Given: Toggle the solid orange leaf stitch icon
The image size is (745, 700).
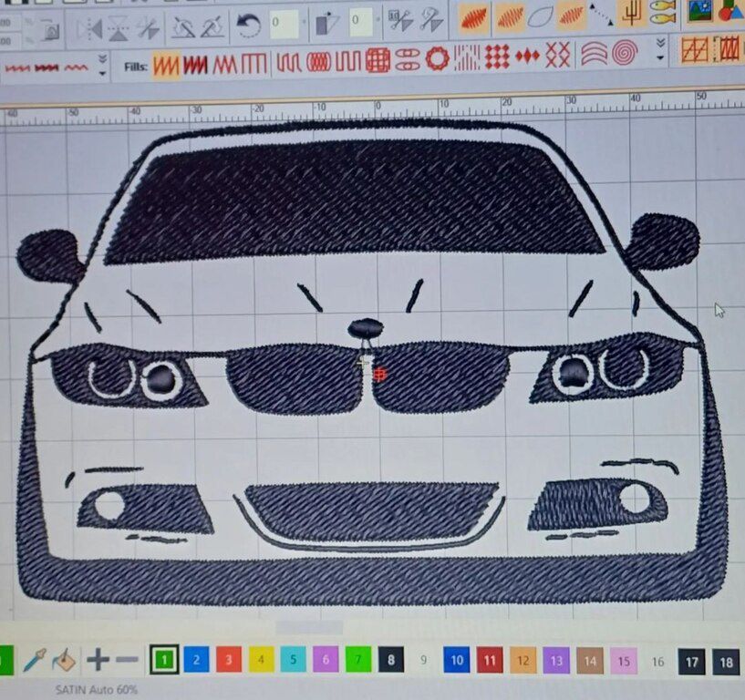Looking at the screenshot, I should point(473,18).
